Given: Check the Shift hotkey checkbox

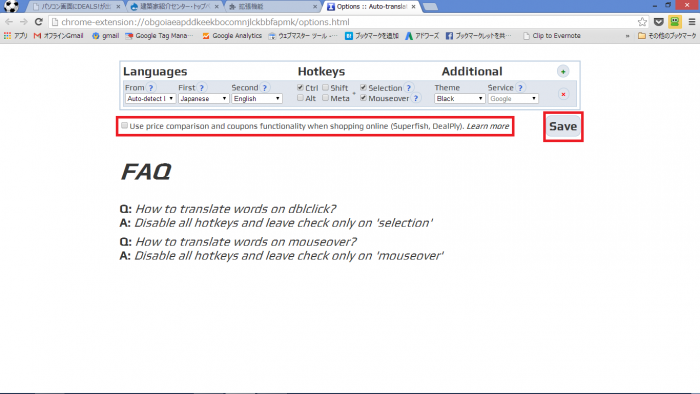Looking at the screenshot, I should pyautogui.click(x=325, y=87).
